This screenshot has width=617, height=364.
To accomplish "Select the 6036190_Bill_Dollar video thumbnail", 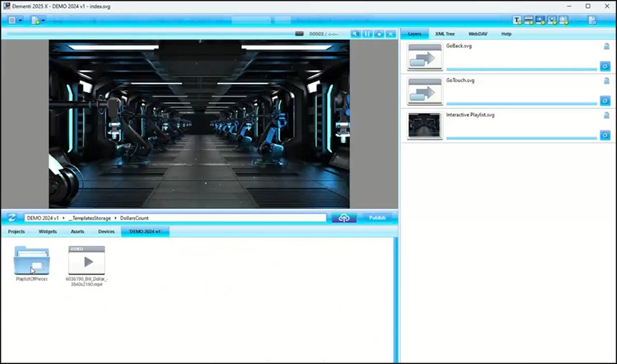I will click(86, 260).
